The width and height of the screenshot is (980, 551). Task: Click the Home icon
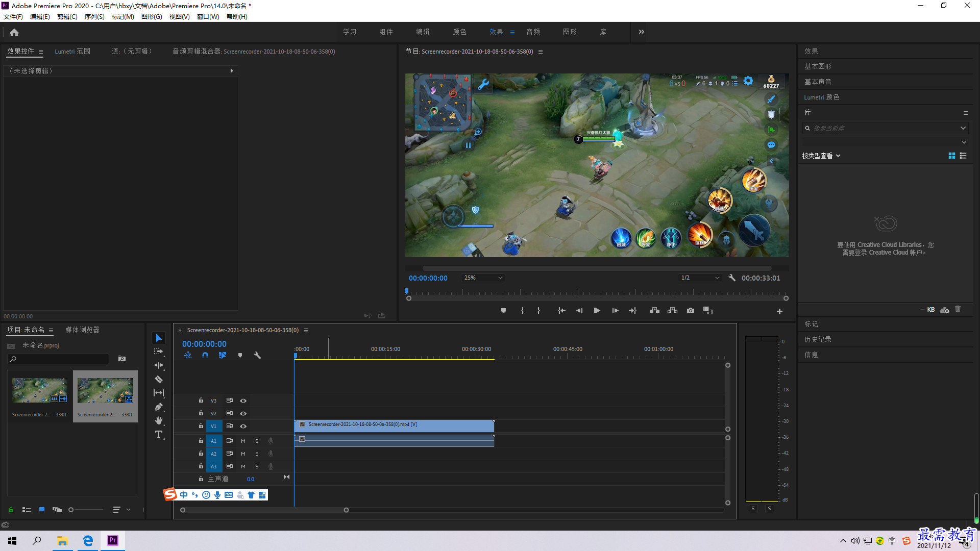14,32
